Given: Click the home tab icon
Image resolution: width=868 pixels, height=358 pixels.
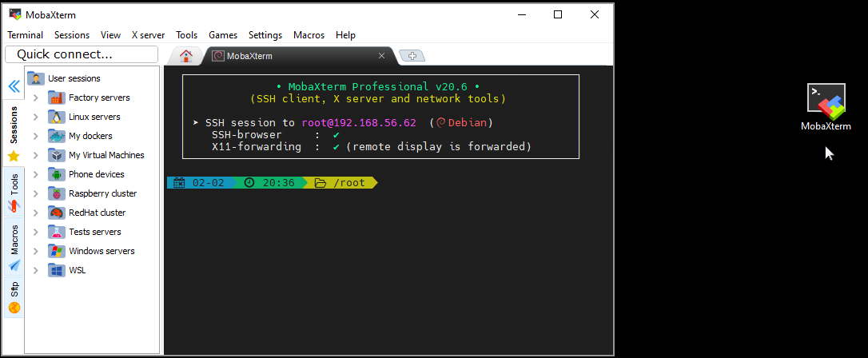Looking at the screenshot, I should (186, 56).
